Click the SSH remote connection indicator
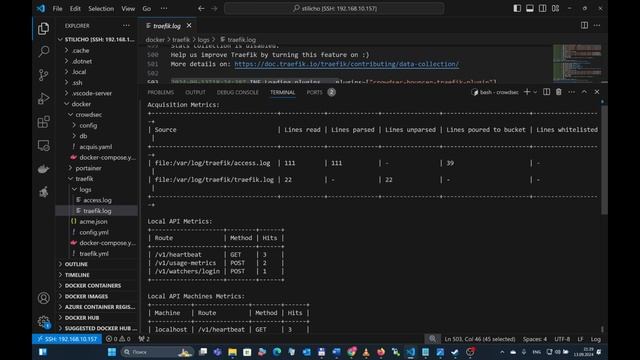Screen dimensions: 640x360 click(67, 339)
